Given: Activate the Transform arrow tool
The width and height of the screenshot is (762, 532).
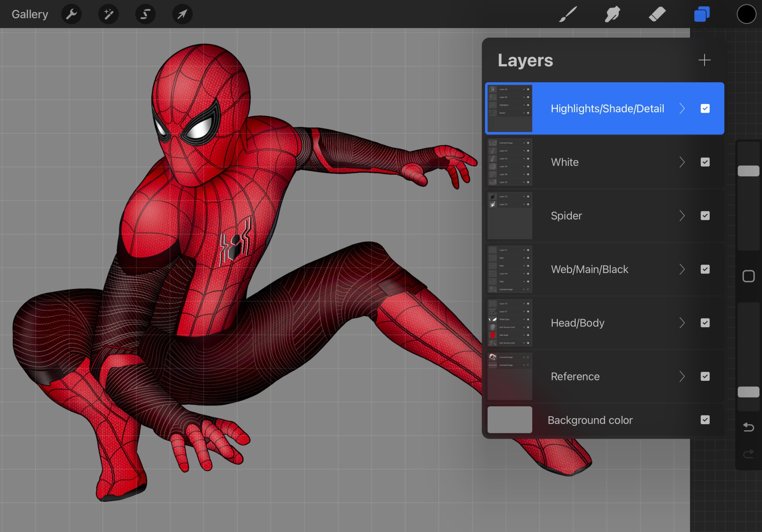Looking at the screenshot, I should click(x=182, y=14).
